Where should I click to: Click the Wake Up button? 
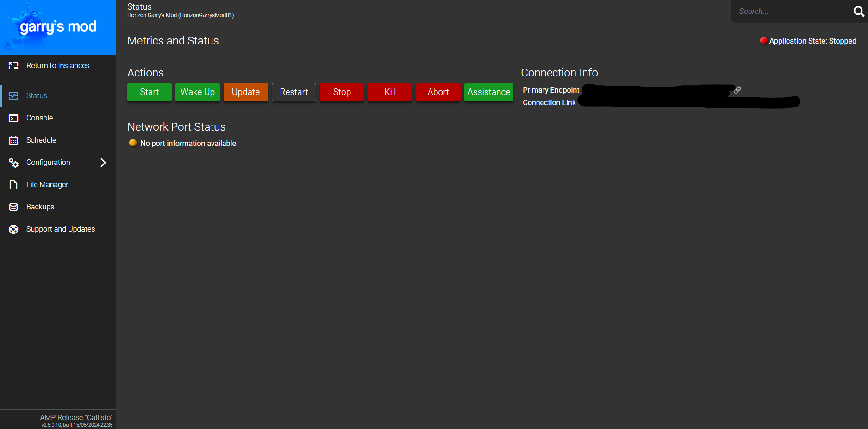pyautogui.click(x=198, y=92)
